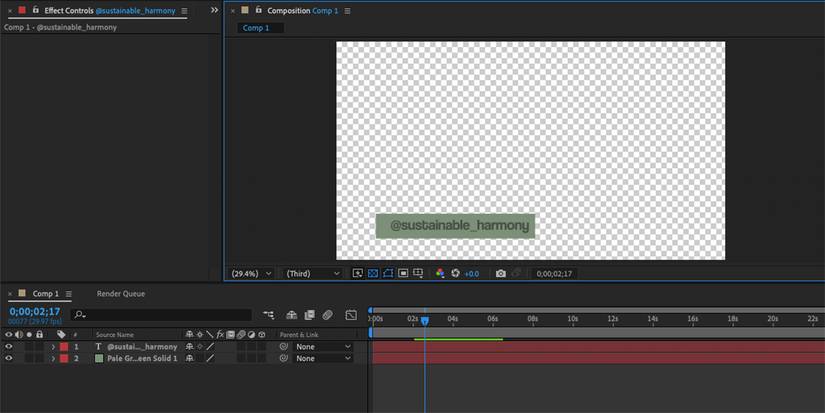This screenshot has height=413, width=825.
Task: Click parent pick whip of layer 1
Action: point(284,347)
